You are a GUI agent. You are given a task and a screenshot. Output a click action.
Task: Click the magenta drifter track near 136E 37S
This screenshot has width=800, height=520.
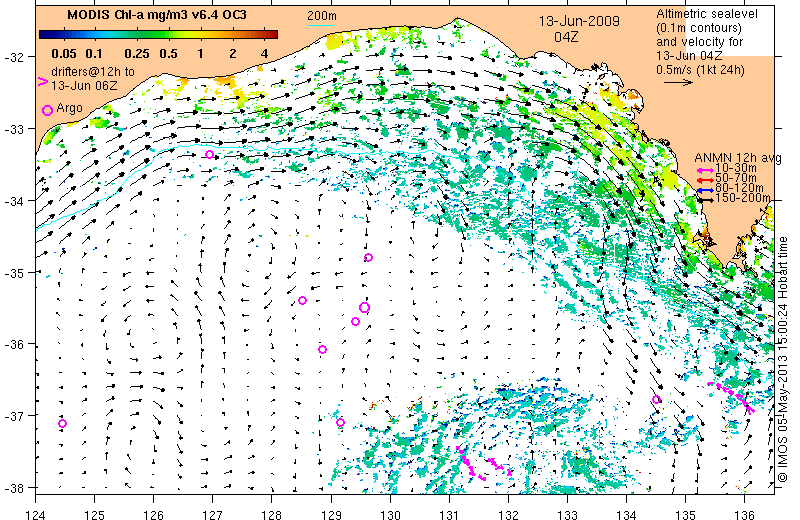pyautogui.click(x=732, y=396)
